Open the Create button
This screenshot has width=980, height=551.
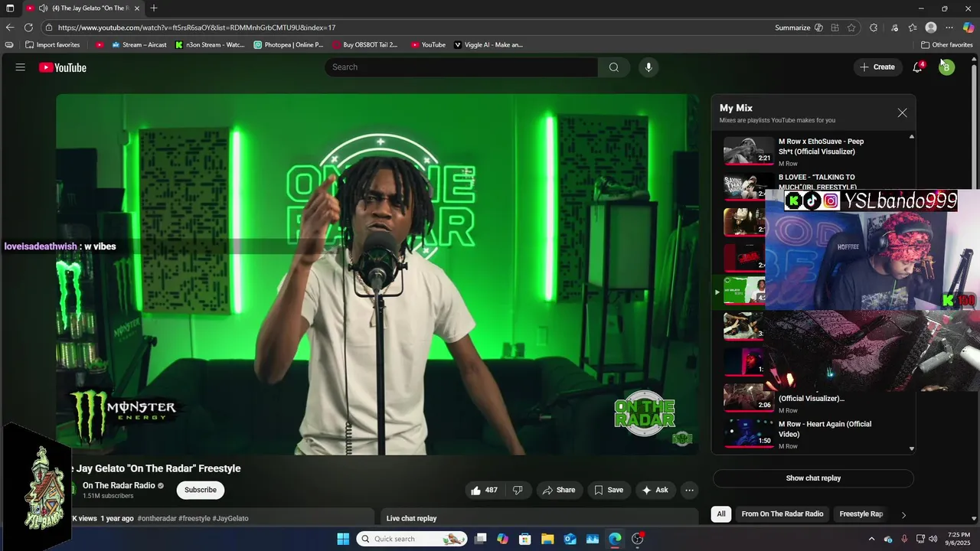pyautogui.click(x=877, y=67)
